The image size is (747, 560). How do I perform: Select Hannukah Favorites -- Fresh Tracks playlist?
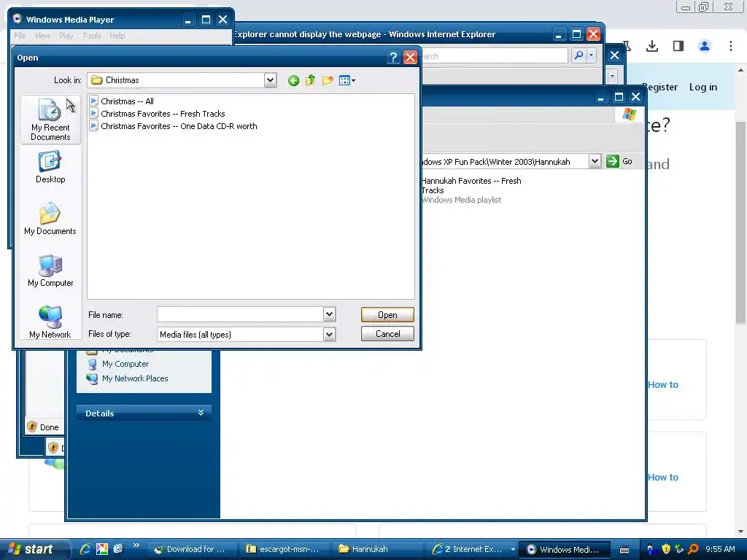(x=471, y=190)
